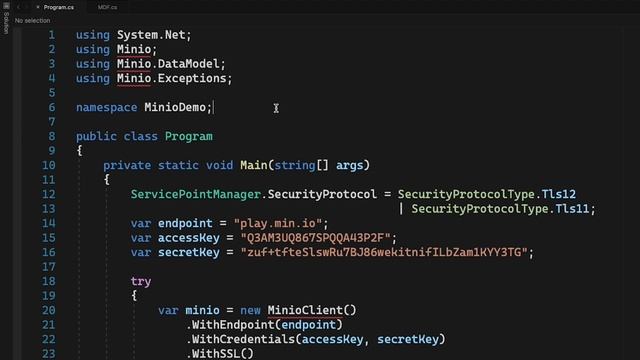Open the MDF.cs tab
640x360 pixels.
[x=107, y=7]
